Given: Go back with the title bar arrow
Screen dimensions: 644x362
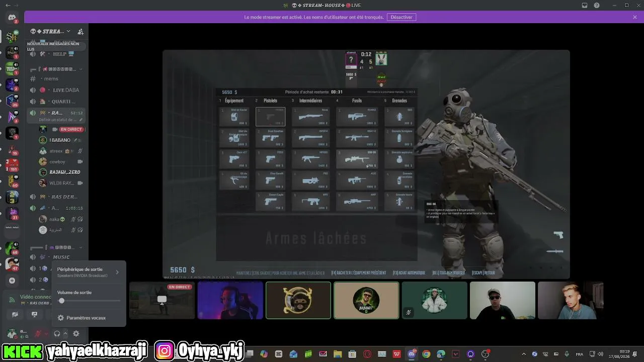Looking at the screenshot, I should coord(8,6).
